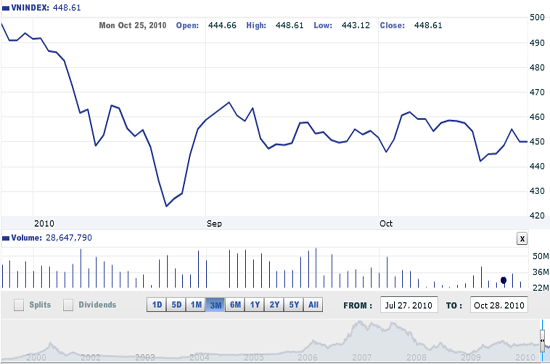Click year 2005 in overview timeline
Viewport: 550px width, 364px height.
pyautogui.click(x=254, y=357)
